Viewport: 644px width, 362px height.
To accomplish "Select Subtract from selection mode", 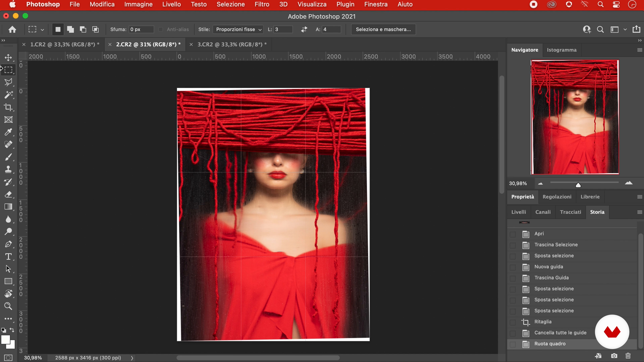I will pyautogui.click(x=83, y=29).
